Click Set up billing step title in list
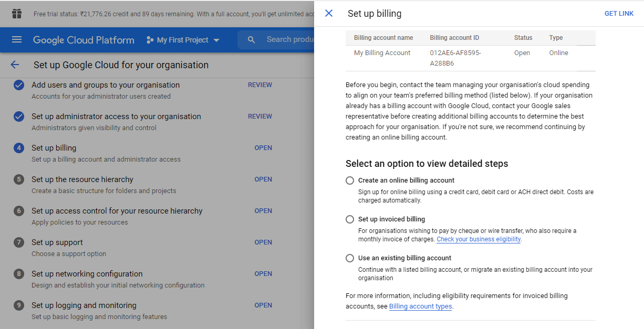644x329 pixels. 54,148
